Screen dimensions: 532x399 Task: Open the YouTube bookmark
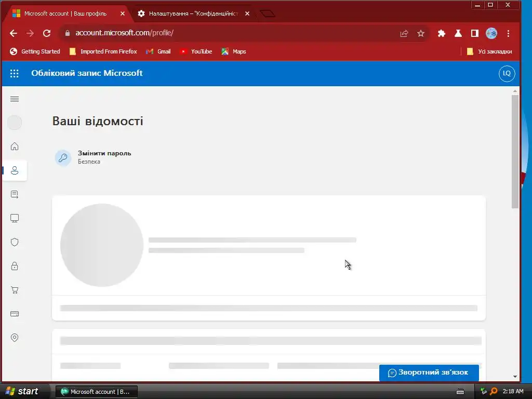(196, 51)
